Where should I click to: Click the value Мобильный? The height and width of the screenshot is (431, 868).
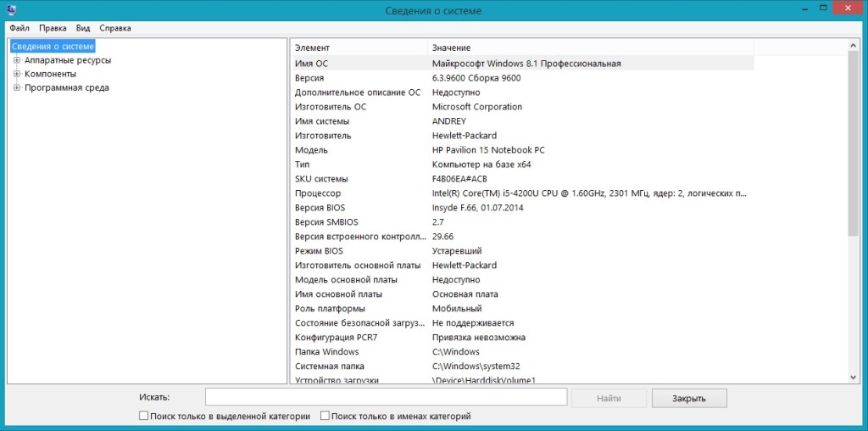pos(457,309)
